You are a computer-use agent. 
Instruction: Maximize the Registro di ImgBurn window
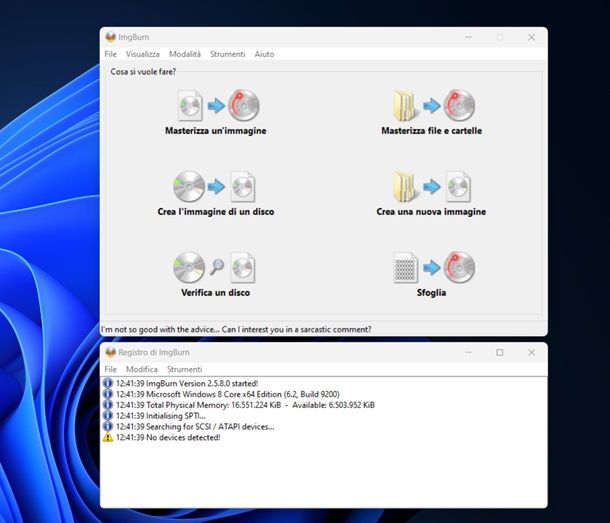500,352
